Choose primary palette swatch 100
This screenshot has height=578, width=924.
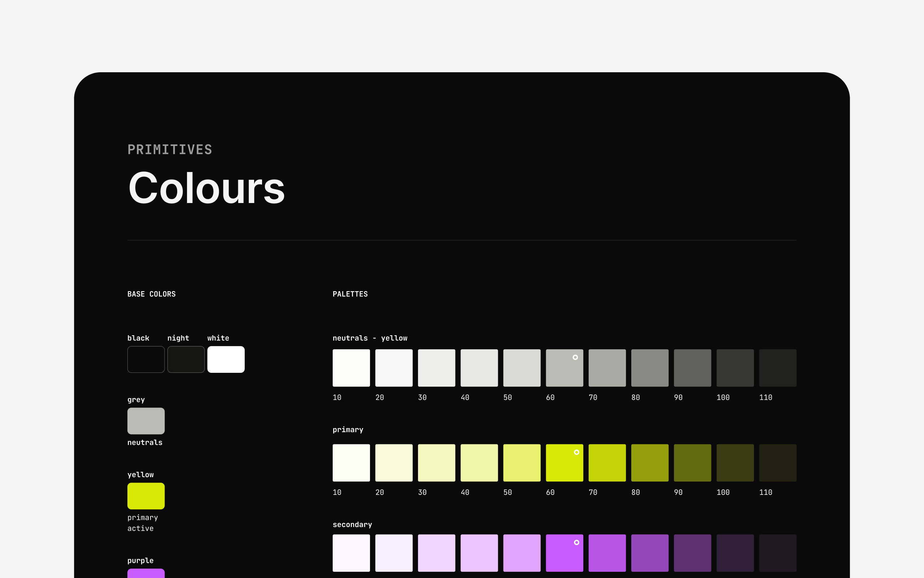coord(735,462)
